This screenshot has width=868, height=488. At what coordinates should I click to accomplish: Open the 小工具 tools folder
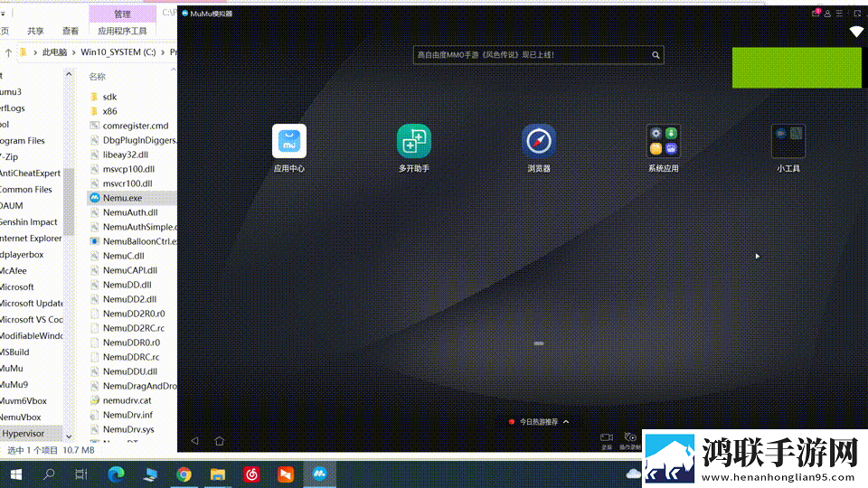tap(788, 141)
